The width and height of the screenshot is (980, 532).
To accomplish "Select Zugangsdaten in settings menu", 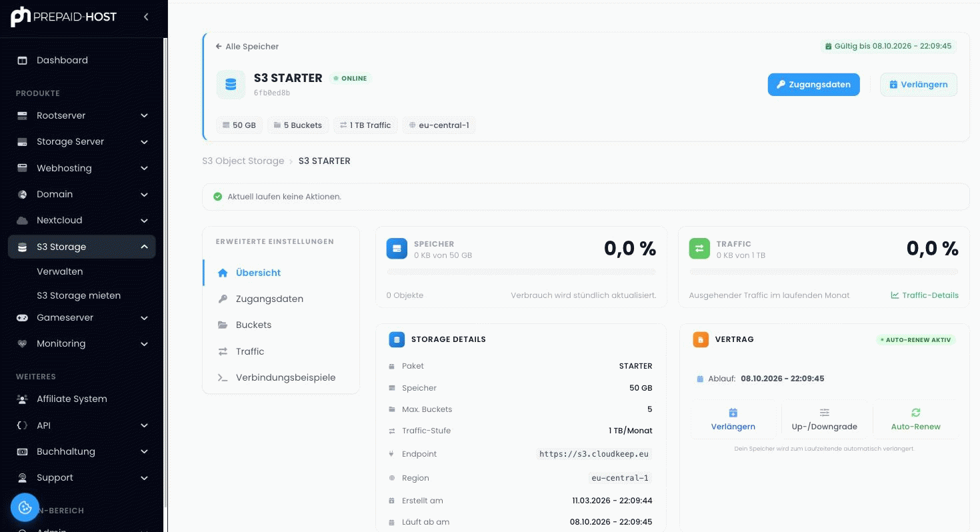I will [281, 299].
